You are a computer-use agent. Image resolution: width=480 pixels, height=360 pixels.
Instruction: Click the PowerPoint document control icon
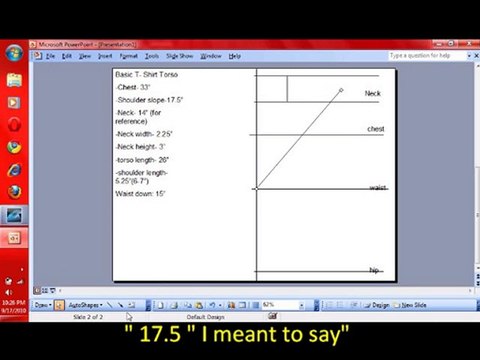(x=38, y=56)
